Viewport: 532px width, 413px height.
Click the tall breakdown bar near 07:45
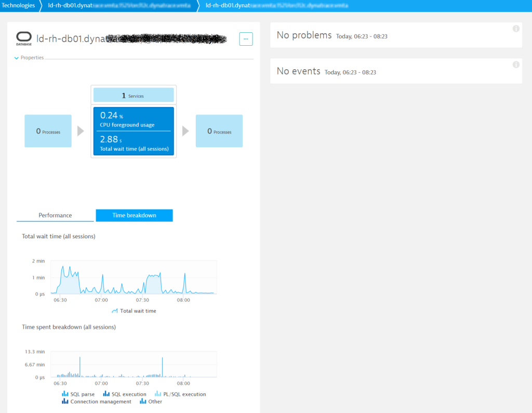(162, 367)
